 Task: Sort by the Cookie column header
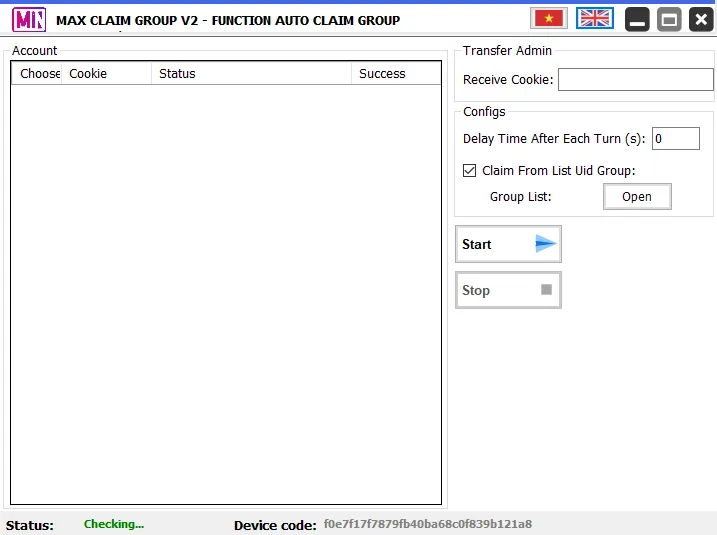105,73
